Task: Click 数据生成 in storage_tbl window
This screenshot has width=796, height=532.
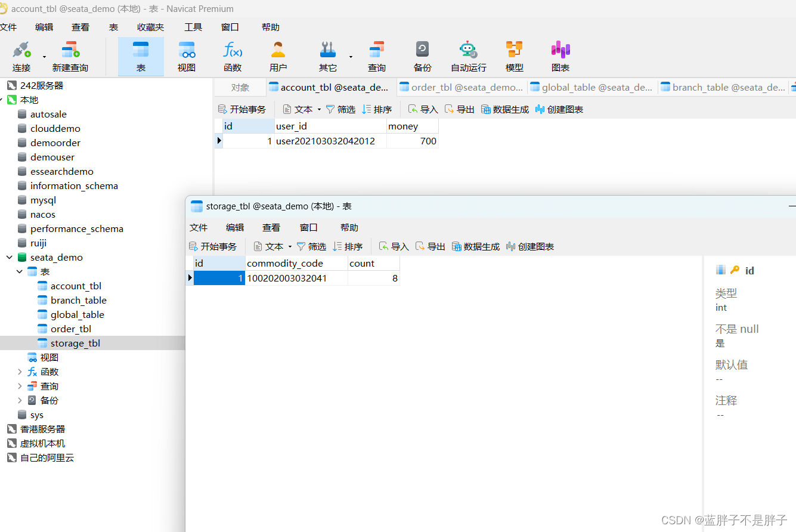Action: click(476, 246)
